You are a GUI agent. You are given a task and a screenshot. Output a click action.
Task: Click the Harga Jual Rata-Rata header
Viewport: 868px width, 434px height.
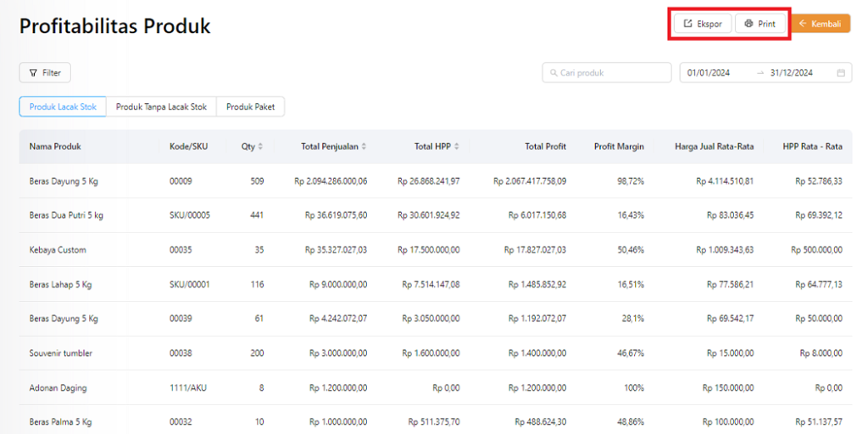(x=714, y=147)
